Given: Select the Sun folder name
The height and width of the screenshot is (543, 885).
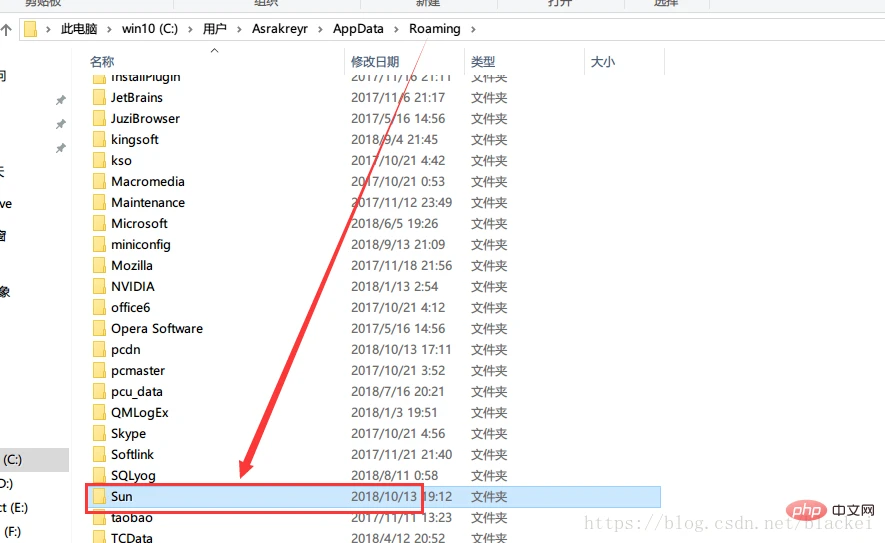Looking at the screenshot, I should coord(121,496).
